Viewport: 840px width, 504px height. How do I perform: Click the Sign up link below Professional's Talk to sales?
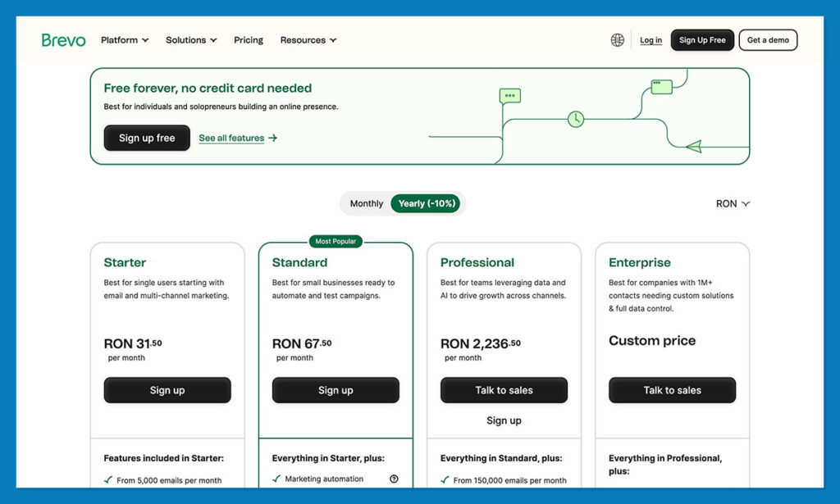[x=504, y=420]
